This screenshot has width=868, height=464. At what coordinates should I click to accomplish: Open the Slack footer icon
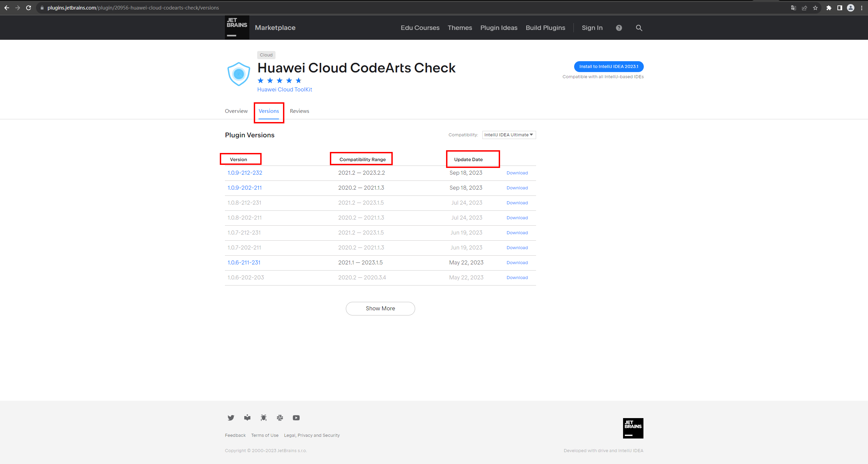click(x=280, y=418)
